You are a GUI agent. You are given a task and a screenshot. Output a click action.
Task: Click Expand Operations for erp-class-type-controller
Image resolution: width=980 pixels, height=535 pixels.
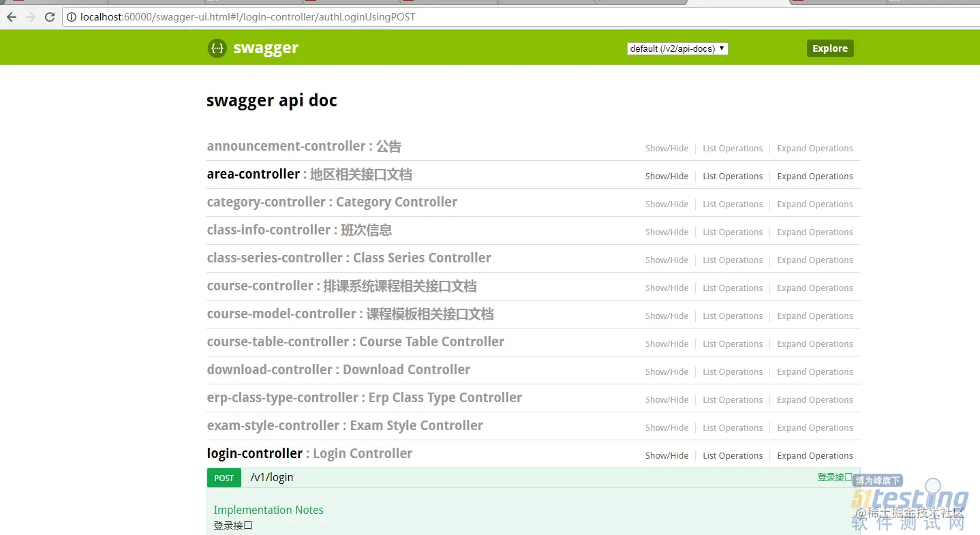[815, 400]
